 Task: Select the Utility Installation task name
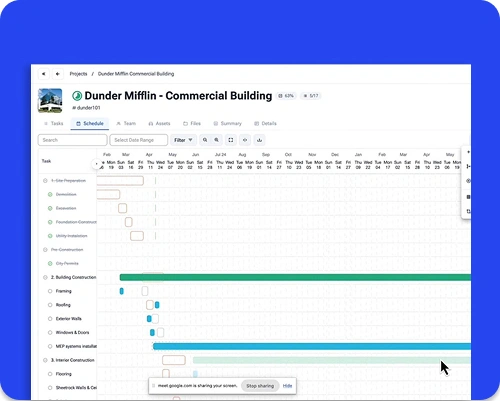click(71, 236)
